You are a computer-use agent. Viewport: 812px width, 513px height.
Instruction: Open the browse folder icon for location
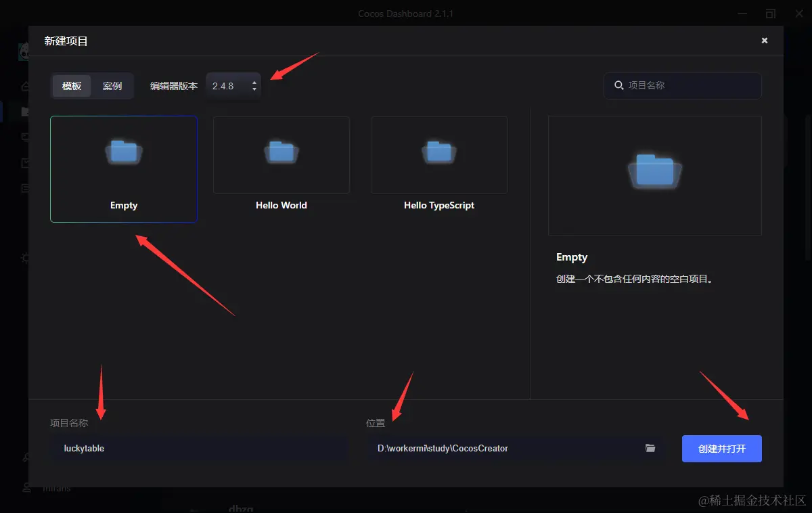650,449
